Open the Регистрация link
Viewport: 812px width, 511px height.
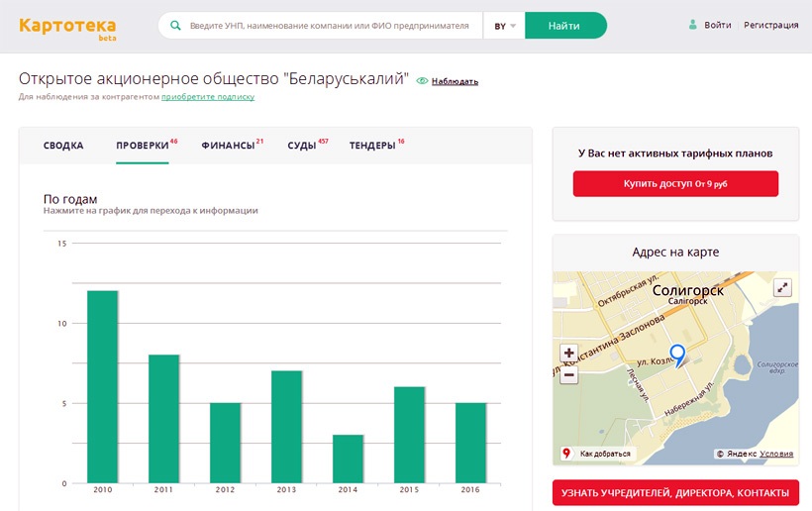(x=770, y=25)
